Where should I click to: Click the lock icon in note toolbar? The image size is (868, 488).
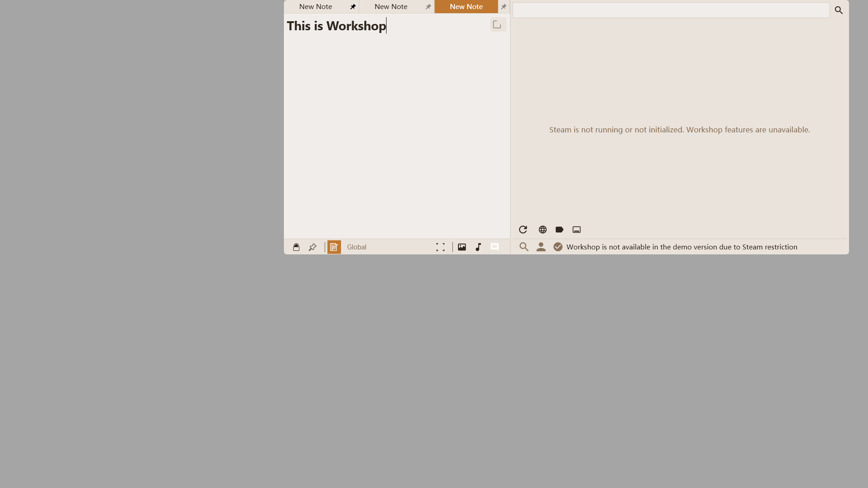tap(296, 247)
